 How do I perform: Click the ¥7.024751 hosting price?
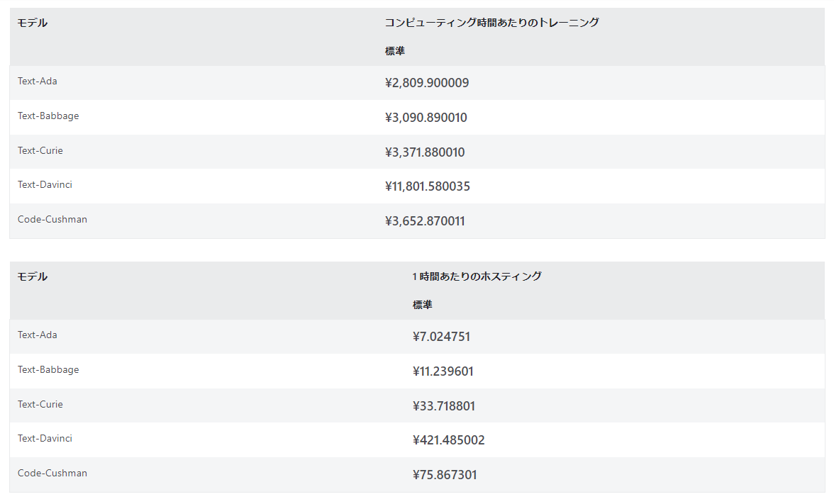441,337
